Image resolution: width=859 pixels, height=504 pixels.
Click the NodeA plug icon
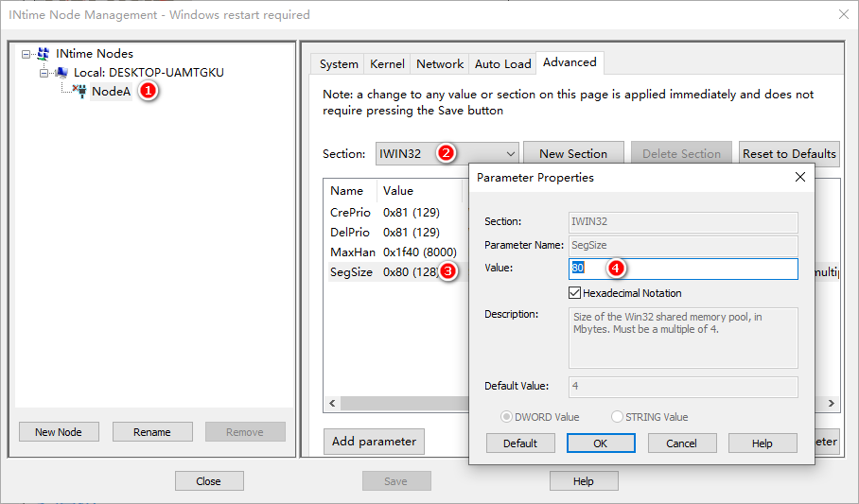[x=80, y=91]
